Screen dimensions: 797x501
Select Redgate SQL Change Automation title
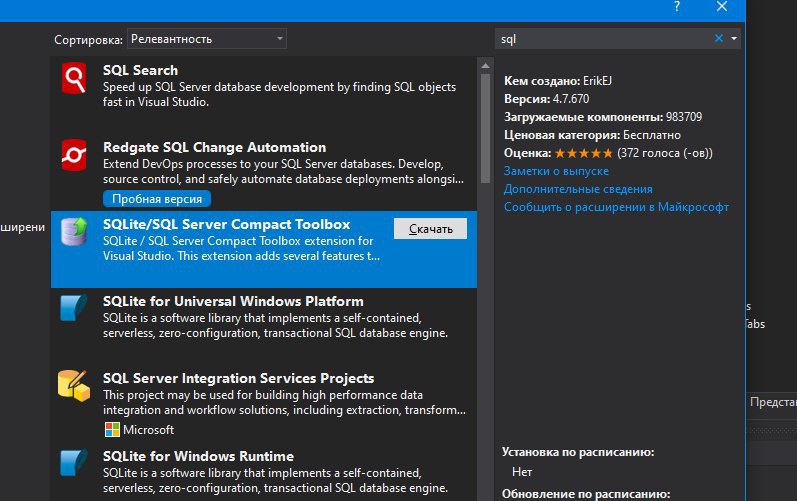pyautogui.click(x=214, y=147)
